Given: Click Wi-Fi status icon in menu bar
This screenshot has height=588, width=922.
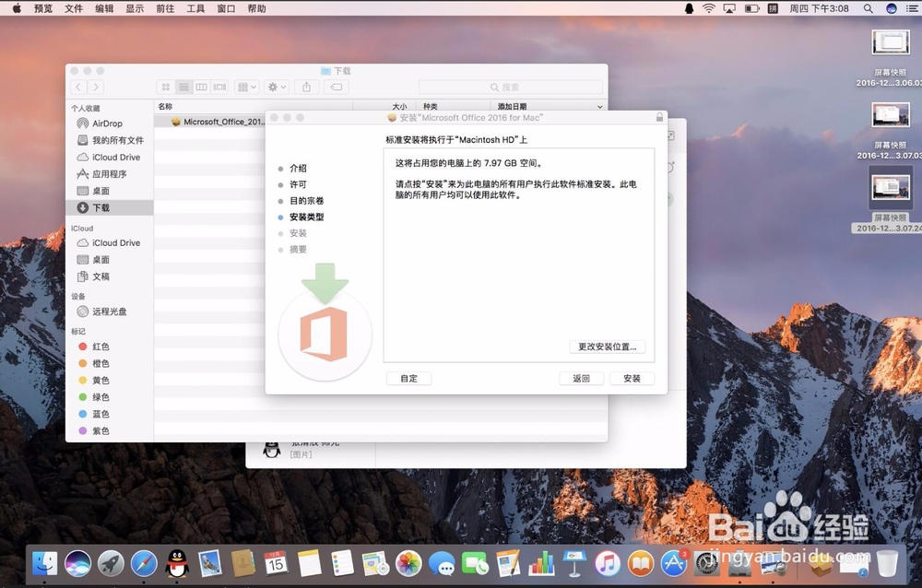Looking at the screenshot, I should [709, 8].
